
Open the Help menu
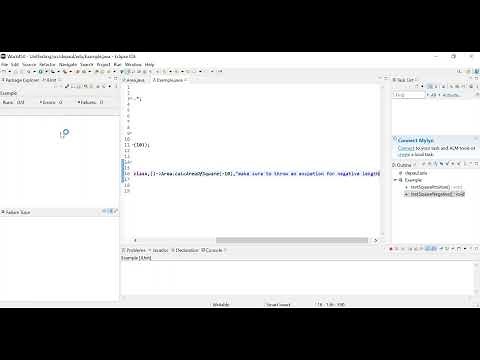click(x=149, y=65)
